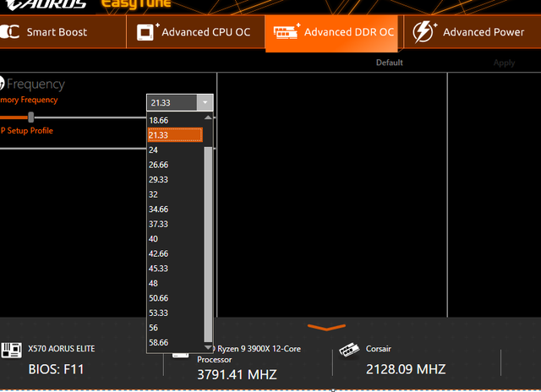Choose 42.66 from the frequency list

pyautogui.click(x=175, y=253)
